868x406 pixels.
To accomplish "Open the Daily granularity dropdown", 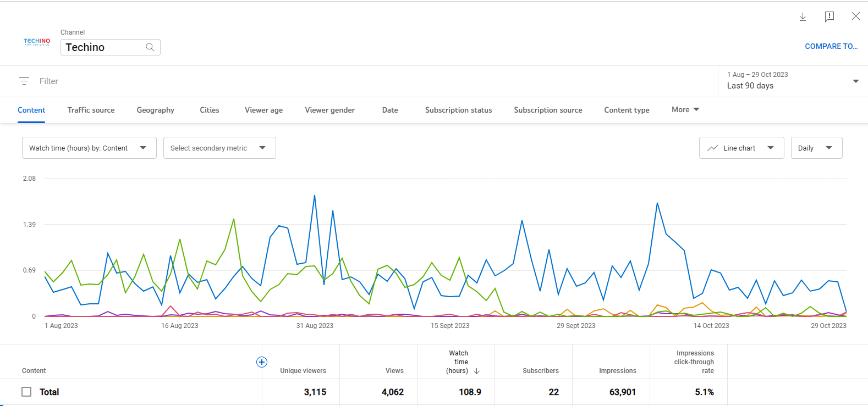I will (816, 148).
